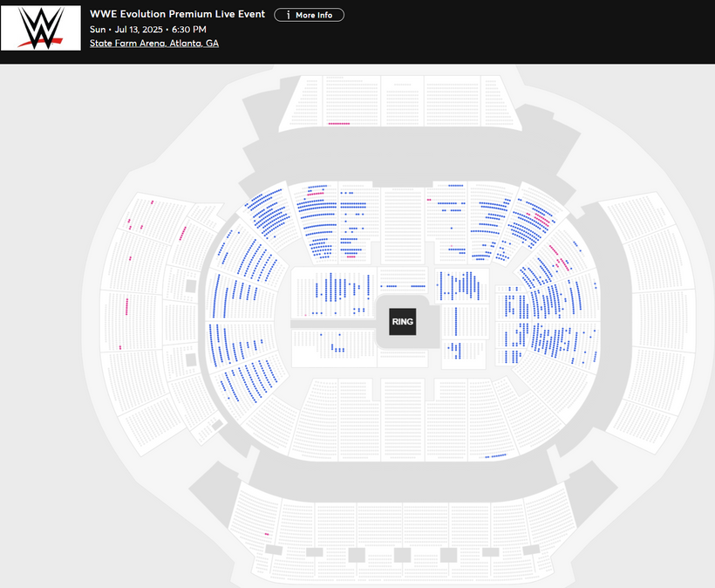The width and height of the screenshot is (715, 588).
Task: Click leftmost gray platform square along bottom
Action: 273,550
